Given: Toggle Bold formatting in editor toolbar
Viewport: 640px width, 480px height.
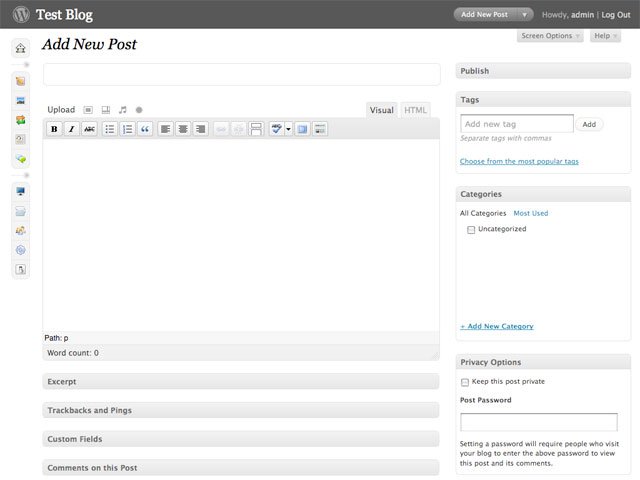Looking at the screenshot, I should [x=54, y=129].
